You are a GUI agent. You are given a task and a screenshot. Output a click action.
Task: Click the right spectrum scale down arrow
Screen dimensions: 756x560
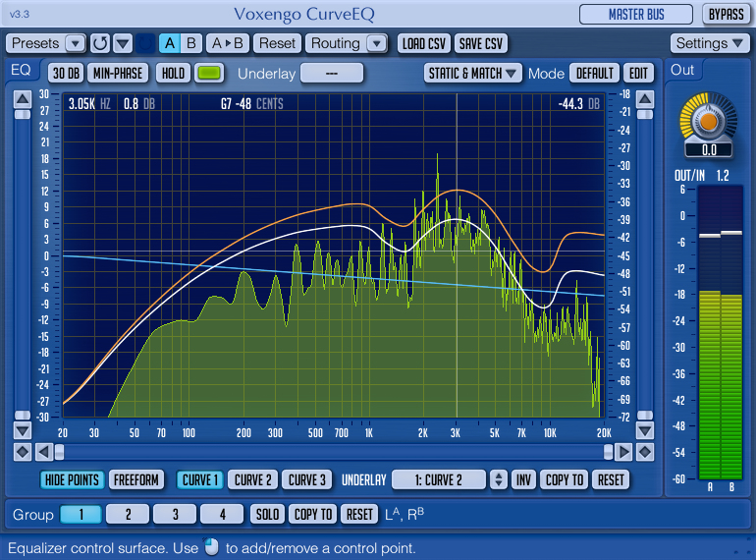pyautogui.click(x=645, y=430)
